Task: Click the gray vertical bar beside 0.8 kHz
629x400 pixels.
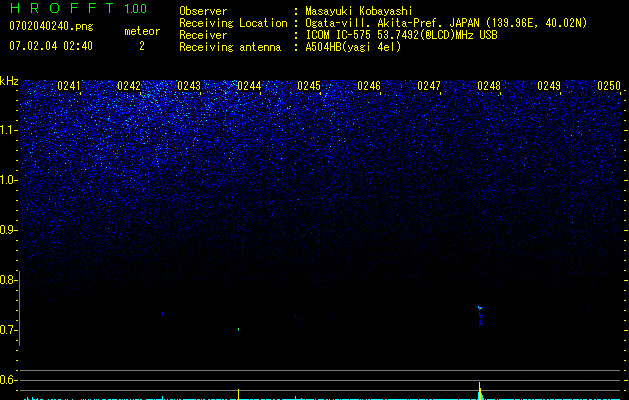Action: 20,308
